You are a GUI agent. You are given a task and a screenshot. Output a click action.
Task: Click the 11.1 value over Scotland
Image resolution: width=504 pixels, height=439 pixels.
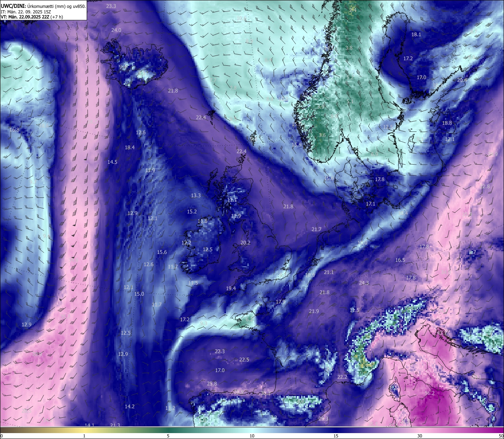click(232, 200)
